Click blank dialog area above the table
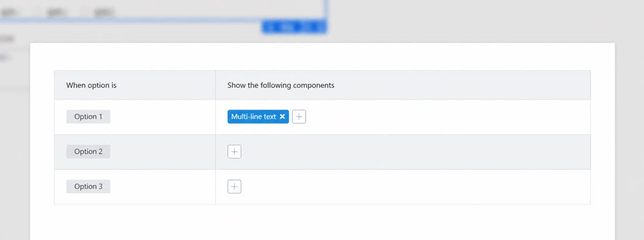Viewport: 644px width, 240px height. 323,57
